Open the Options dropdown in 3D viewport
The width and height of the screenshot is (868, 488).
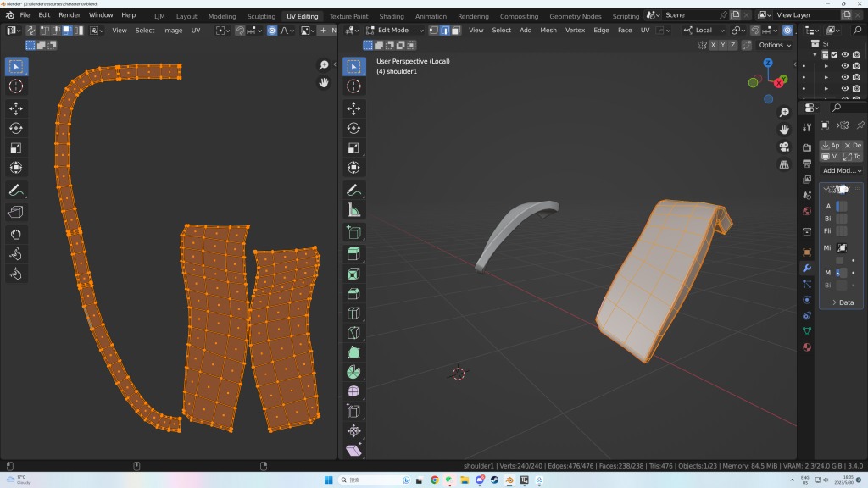point(775,45)
